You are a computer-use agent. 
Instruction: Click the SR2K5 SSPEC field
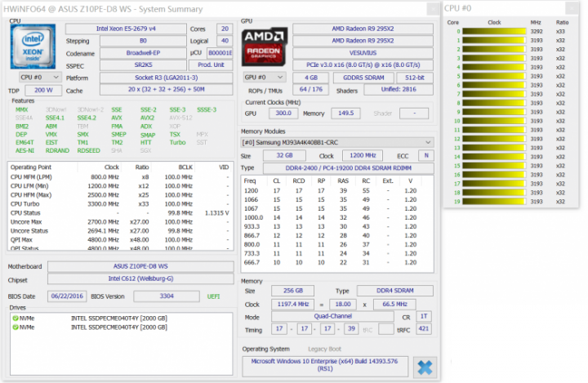143,65
